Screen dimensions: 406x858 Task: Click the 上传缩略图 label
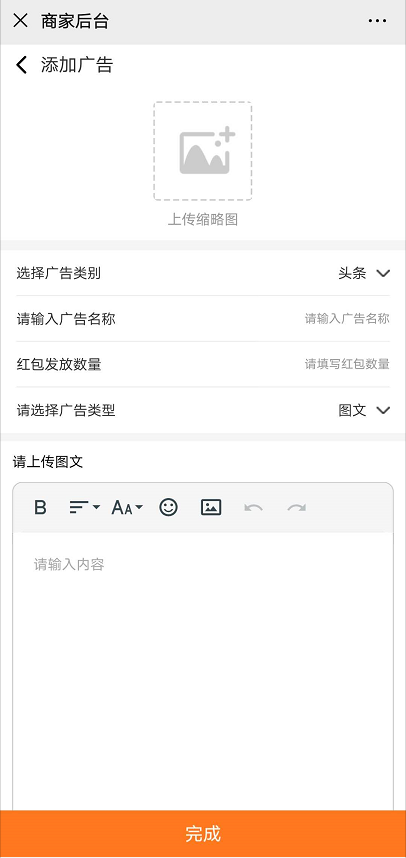click(x=202, y=220)
